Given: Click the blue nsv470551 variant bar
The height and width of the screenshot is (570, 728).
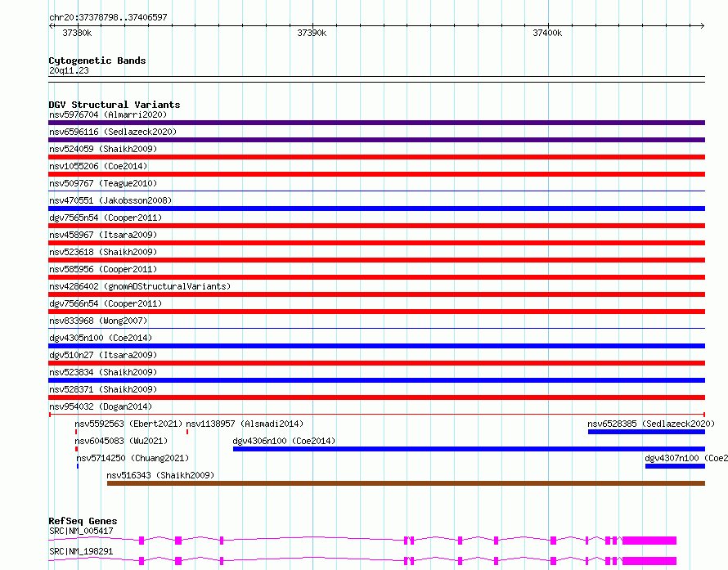Looking at the screenshot, I should tap(376, 209).
